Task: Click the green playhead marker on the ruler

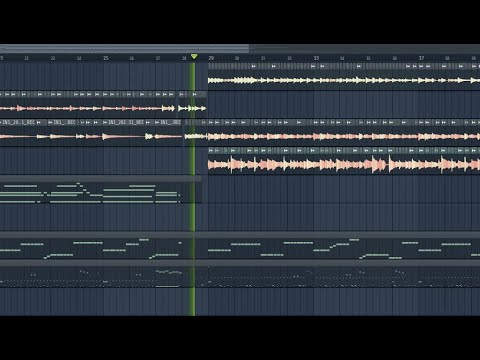Action: coord(194,57)
